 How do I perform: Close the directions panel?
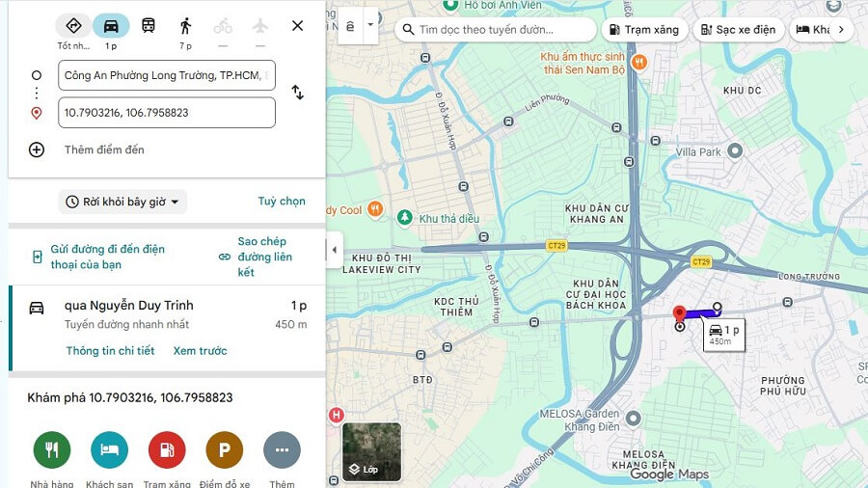coord(297,25)
